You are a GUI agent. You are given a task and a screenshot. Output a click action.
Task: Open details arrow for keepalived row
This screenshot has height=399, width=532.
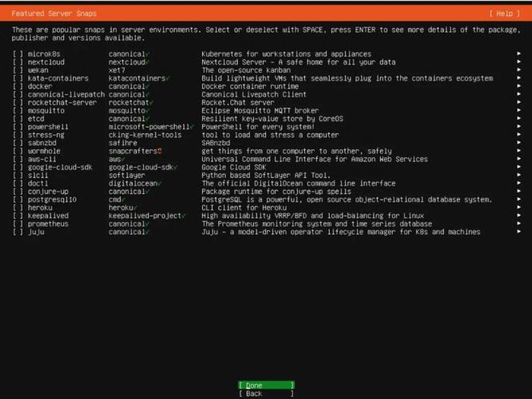pos(519,215)
